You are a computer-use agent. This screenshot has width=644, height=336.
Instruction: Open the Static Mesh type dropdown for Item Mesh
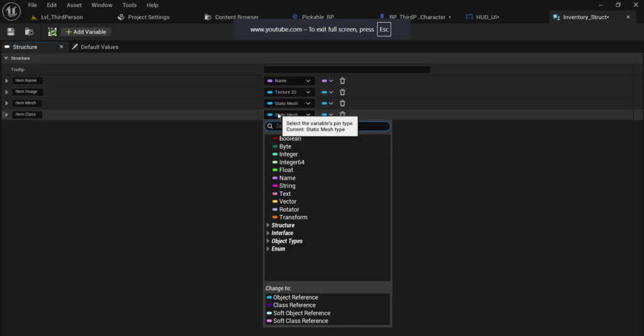289,104
